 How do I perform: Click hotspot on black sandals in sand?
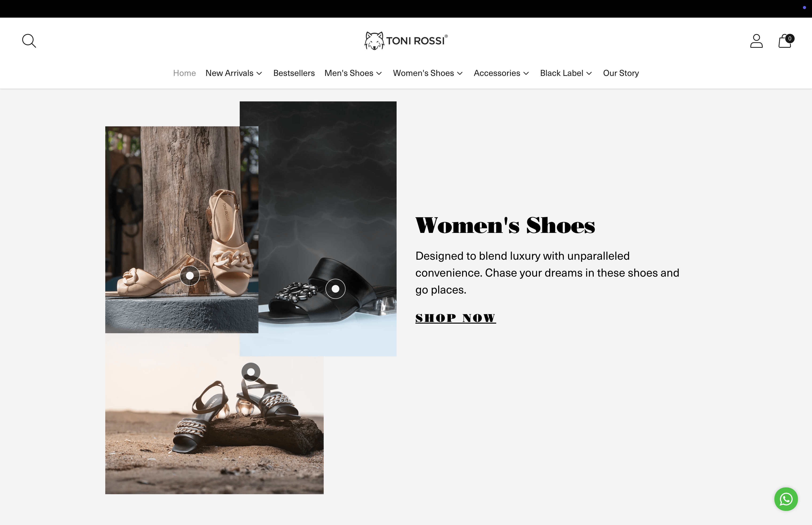tap(251, 372)
